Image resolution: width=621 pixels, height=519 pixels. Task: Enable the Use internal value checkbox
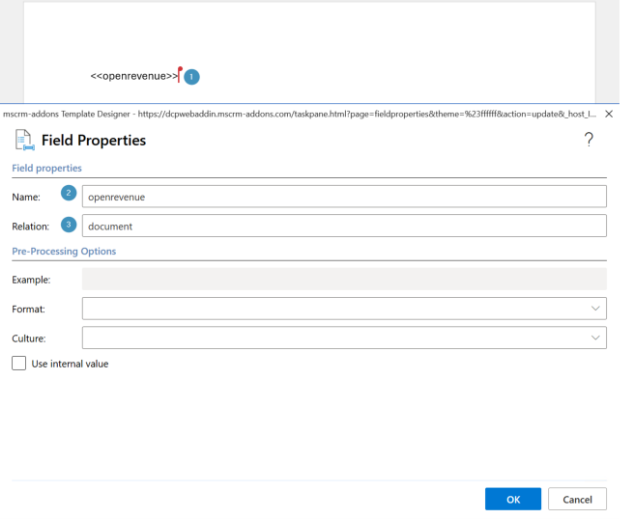(19, 364)
